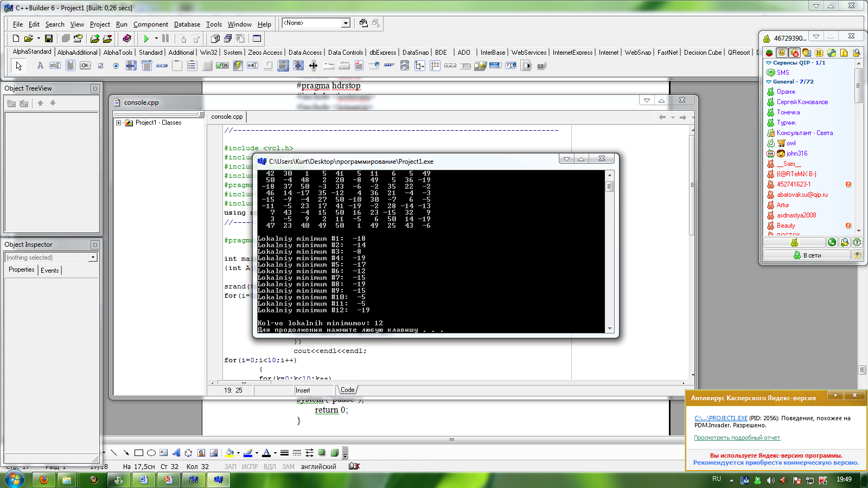Run the program with green arrow
The image size is (868, 488).
146,38
